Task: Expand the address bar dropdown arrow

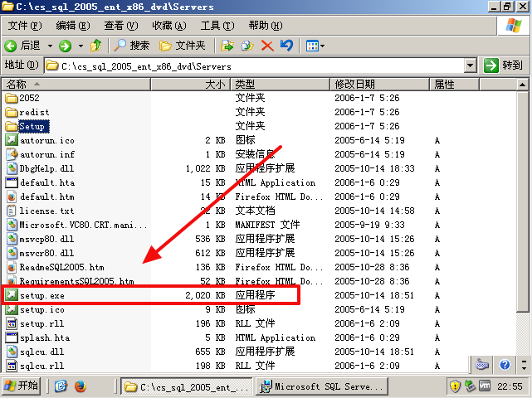Action: pos(471,66)
